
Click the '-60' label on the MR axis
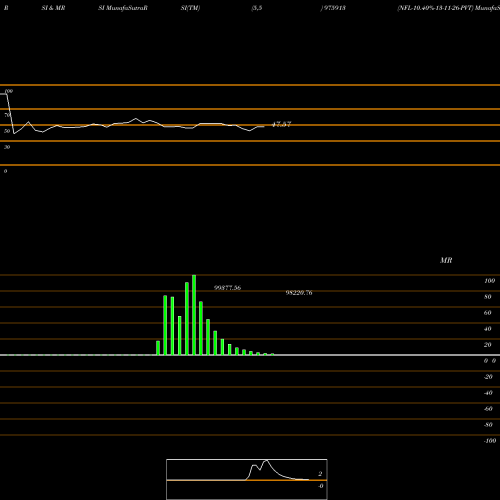click(488, 409)
